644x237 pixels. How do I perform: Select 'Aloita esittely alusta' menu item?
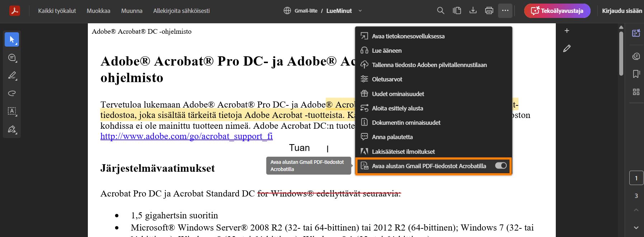click(434, 108)
